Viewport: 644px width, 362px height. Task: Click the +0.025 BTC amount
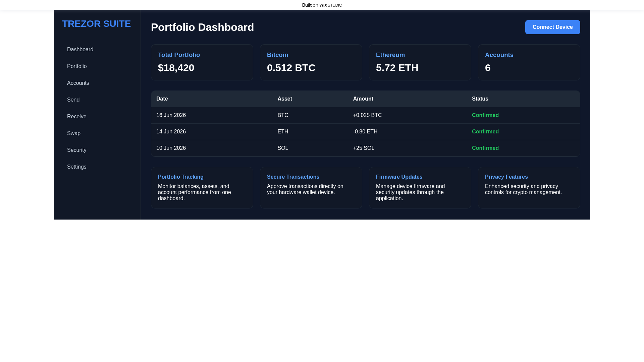coord(367,115)
